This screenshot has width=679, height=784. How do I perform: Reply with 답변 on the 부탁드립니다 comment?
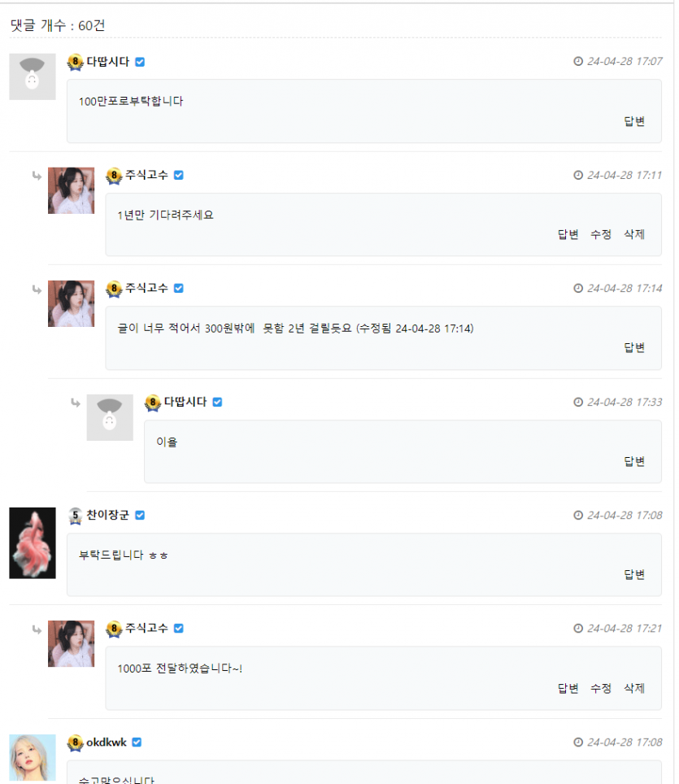click(634, 574)
